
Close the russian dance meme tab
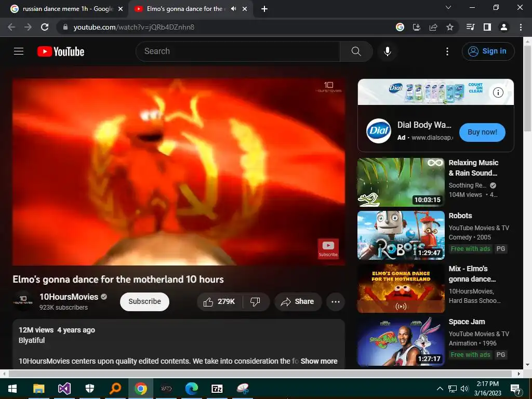click(121, 9)
